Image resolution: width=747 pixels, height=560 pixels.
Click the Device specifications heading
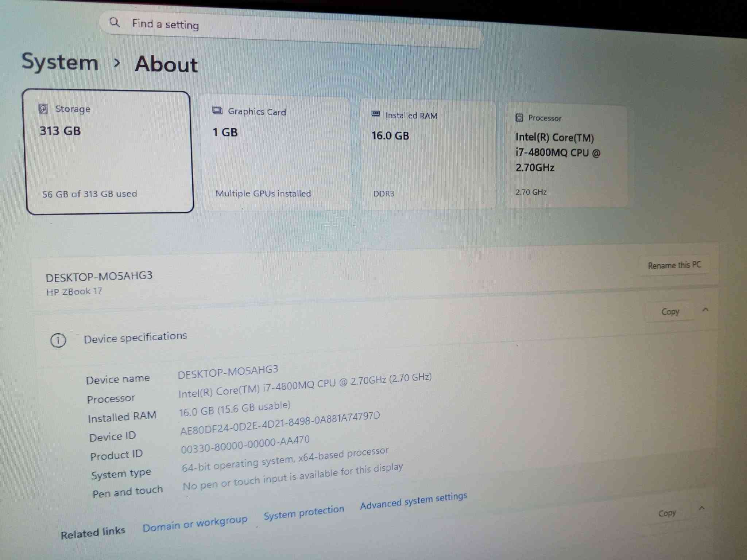(135, 337)
